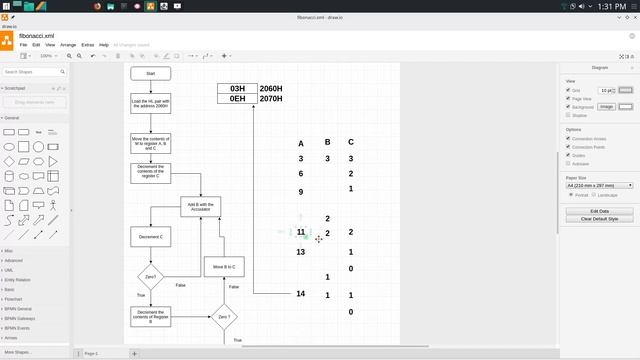
Task: Pick the parallelogram shape in General palette
Action: tap(24, 162)
